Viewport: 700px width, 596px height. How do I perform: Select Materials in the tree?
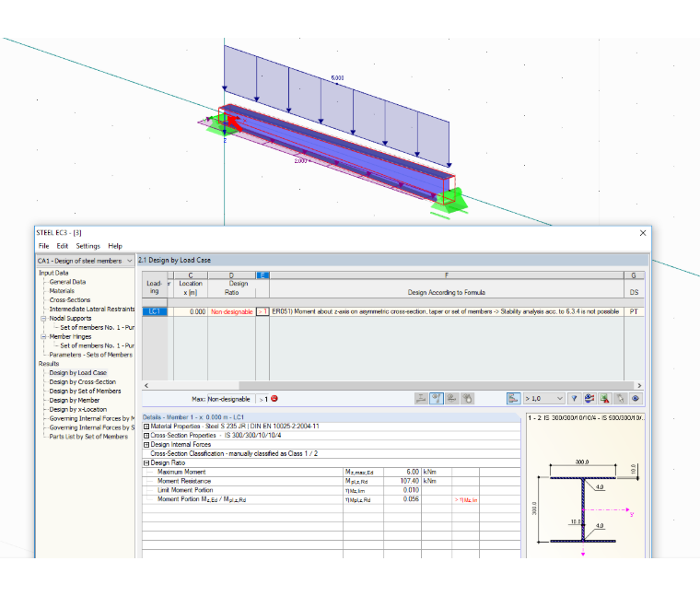pos(62,291)
